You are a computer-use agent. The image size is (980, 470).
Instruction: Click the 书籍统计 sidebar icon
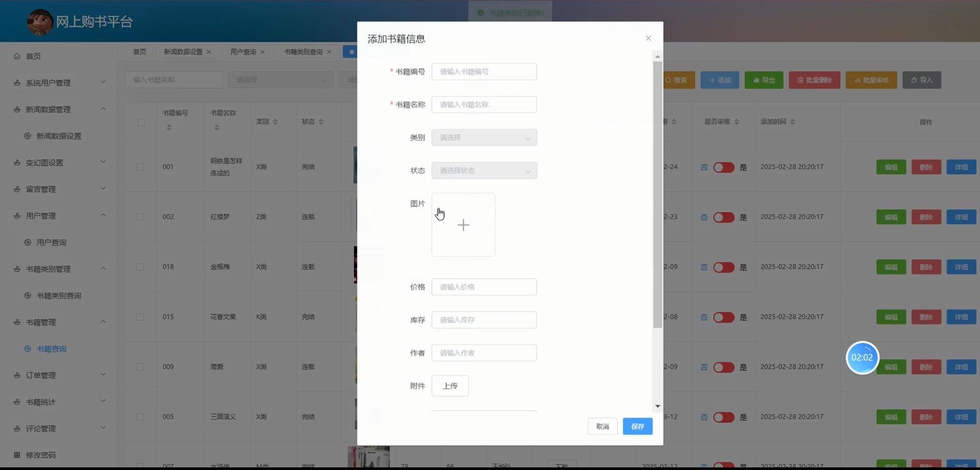point(17,402)
